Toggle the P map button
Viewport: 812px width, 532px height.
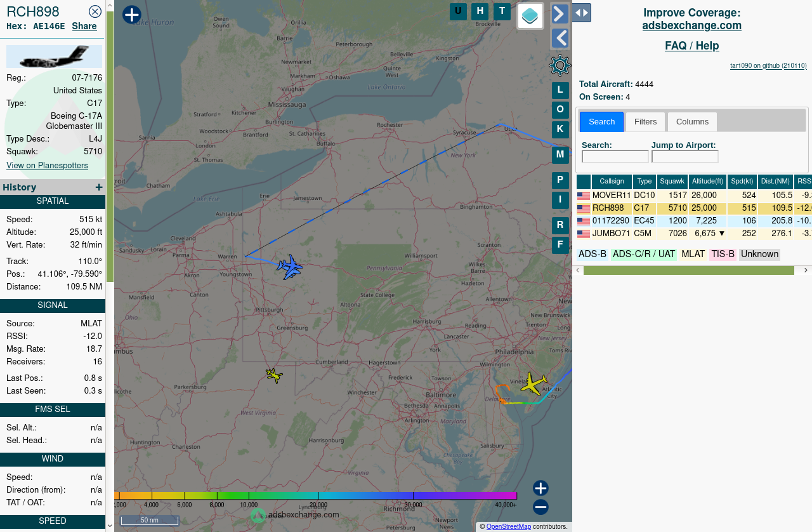[560, 180]
